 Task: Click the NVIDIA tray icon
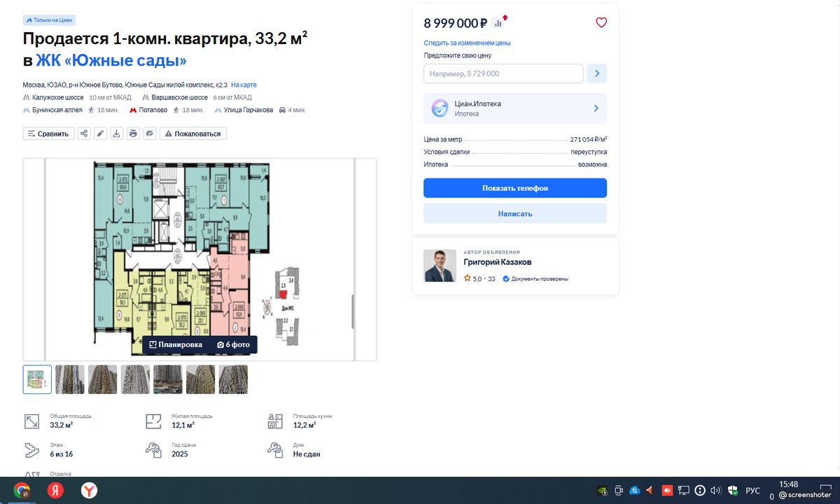(x=602, y=491)
